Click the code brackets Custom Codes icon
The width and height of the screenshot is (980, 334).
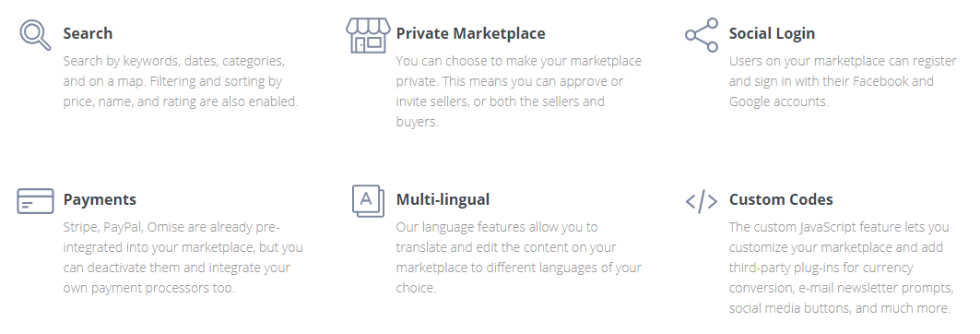pyautogui.click(x=702, y=201)
